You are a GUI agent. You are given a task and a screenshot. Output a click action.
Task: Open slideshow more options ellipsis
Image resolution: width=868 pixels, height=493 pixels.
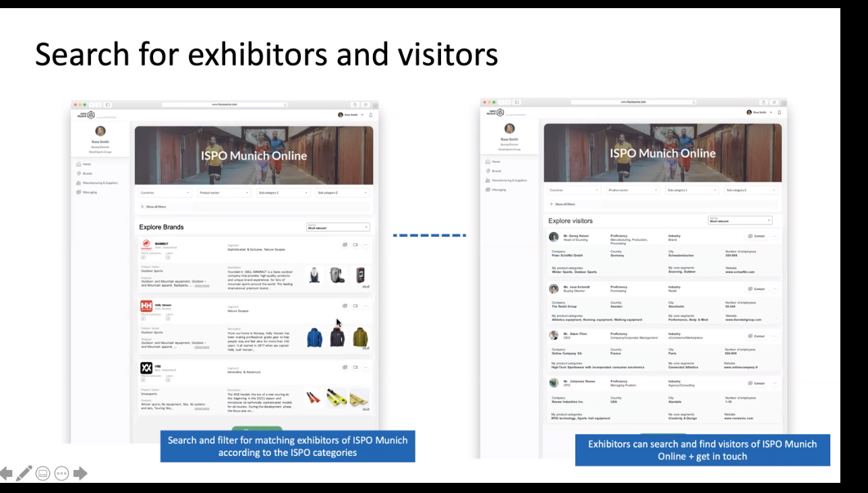tap(61, 473)
